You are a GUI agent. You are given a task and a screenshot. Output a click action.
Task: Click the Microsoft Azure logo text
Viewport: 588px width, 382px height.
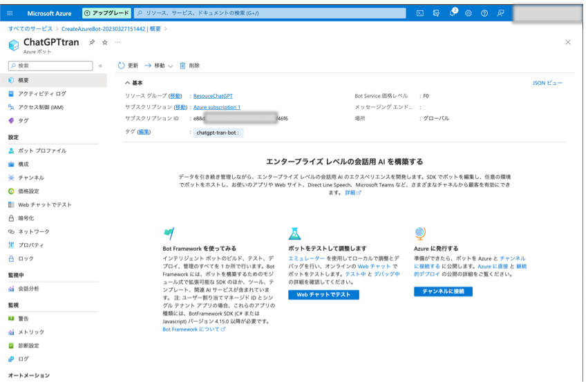click(x=49, y=13)
